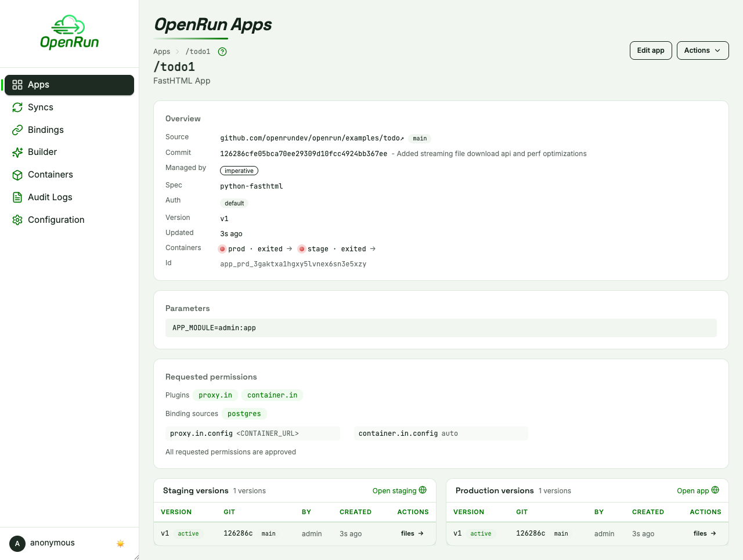The height and width of the screenshot is (560, 743).
Task: Click the Audit Logs document icon
Action: pyautogui.click(x=17, y=197)
